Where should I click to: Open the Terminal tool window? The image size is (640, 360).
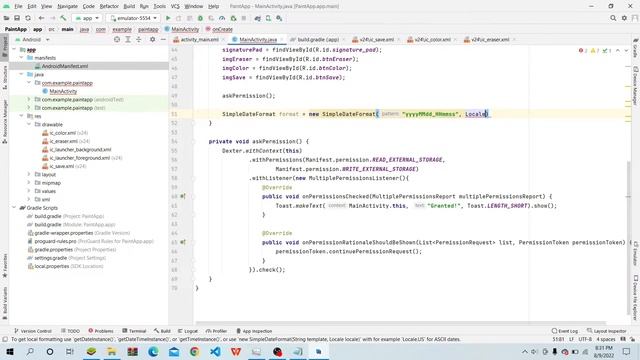[134, 331]
